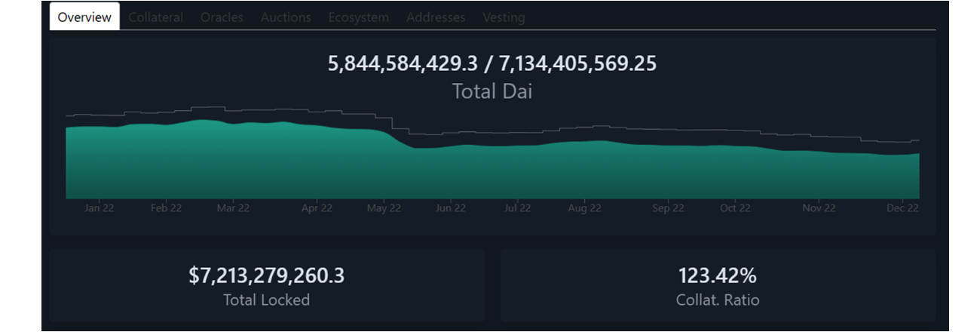980x332 pixels.
Task: Click the May 22 axis marker
Action: pyautogui.click(x=384, y=208)
